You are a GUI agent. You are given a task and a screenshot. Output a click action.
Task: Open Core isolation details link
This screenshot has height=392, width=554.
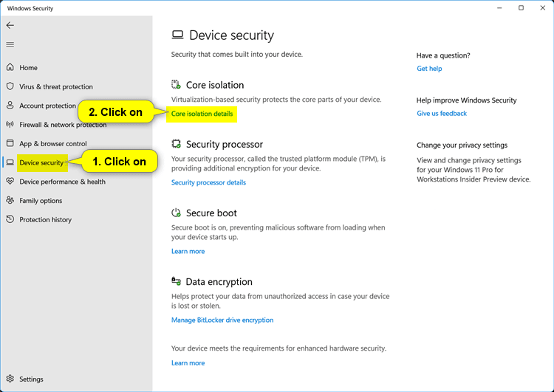coord(202,114)
